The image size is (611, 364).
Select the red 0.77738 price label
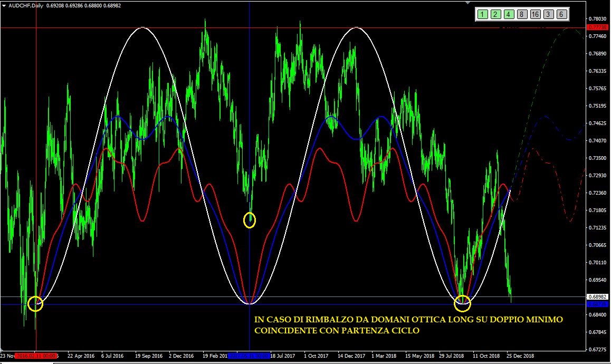pyautogui.click(x=598, y=27)
